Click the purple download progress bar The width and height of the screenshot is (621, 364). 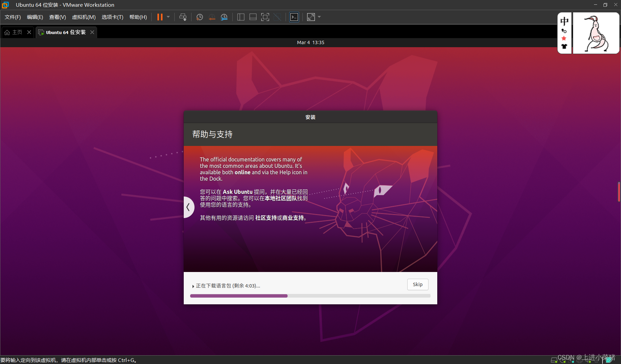[239, 296]
